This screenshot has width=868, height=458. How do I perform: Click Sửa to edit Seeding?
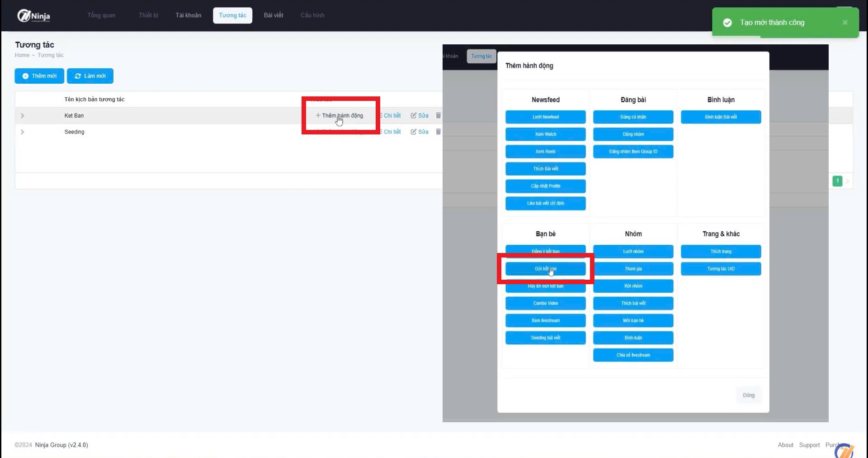tap(420, 132)
